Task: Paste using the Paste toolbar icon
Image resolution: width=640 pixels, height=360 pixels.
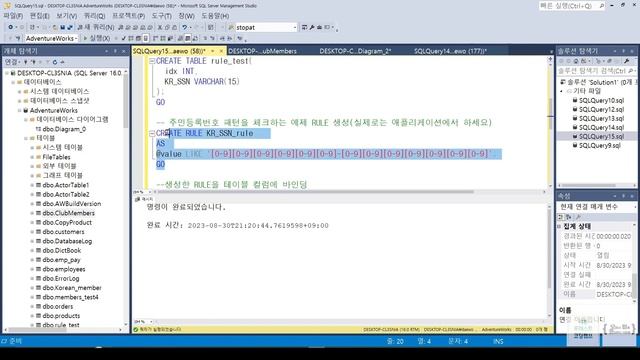Action: click(x=174, y=27)
